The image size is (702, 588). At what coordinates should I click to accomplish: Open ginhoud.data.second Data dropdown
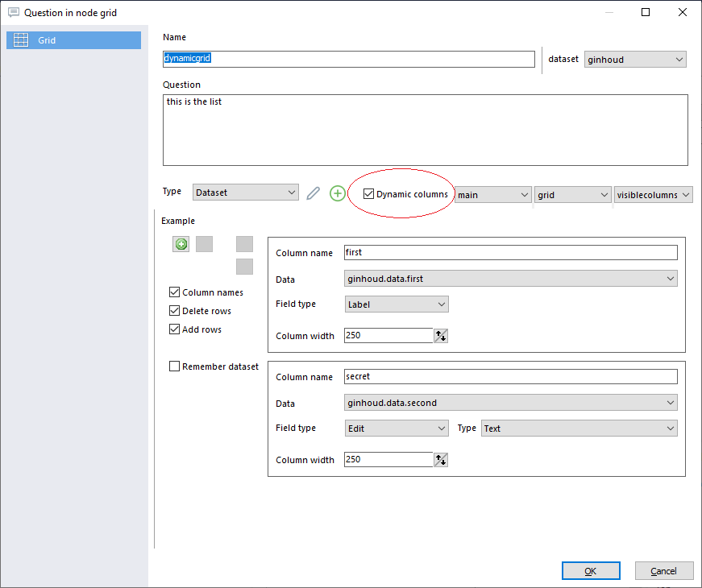510,403
